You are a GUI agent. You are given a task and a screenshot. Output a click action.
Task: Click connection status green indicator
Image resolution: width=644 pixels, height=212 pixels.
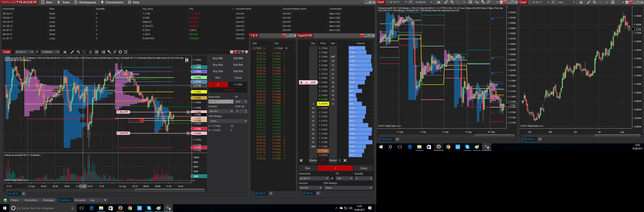[x=5, y=200]
